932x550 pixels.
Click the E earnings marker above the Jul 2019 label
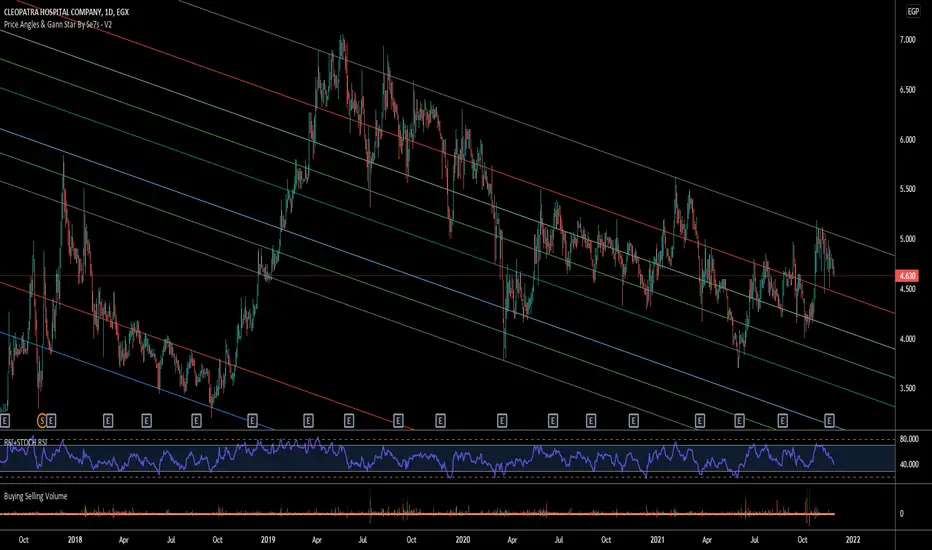pos(349,421)
